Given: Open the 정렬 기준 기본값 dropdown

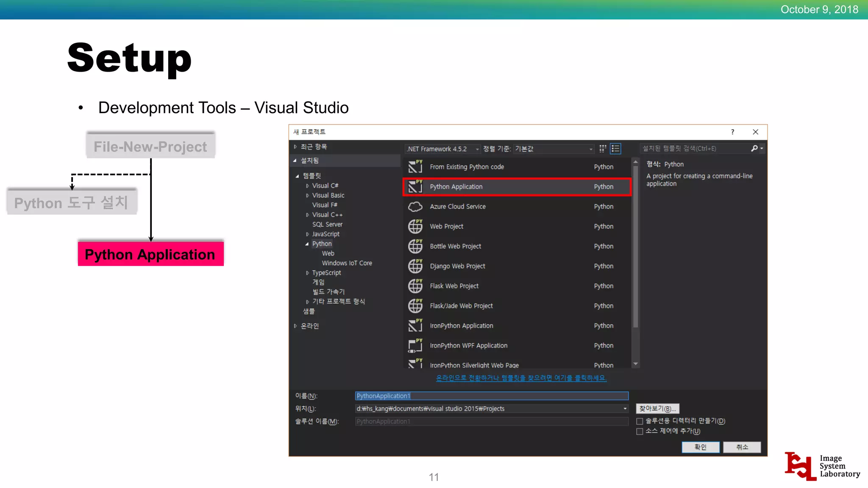Looking at the screenshot, I should coord(554,149).
